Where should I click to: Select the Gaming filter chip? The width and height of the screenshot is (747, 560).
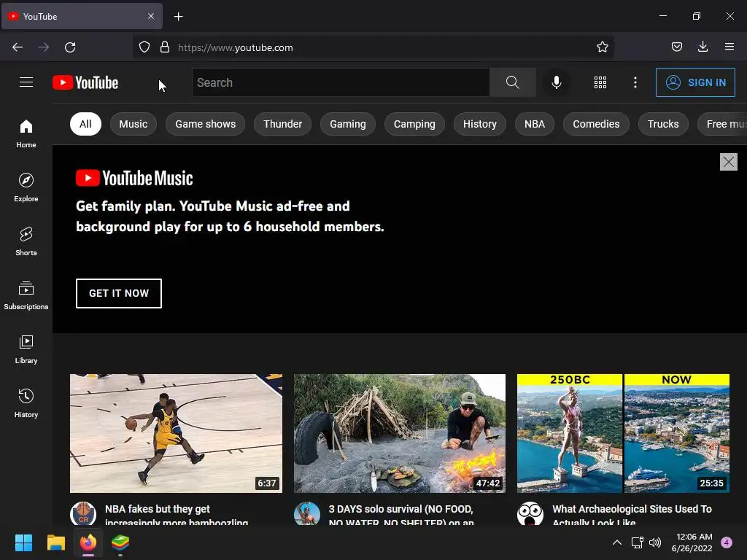(348, 124)
